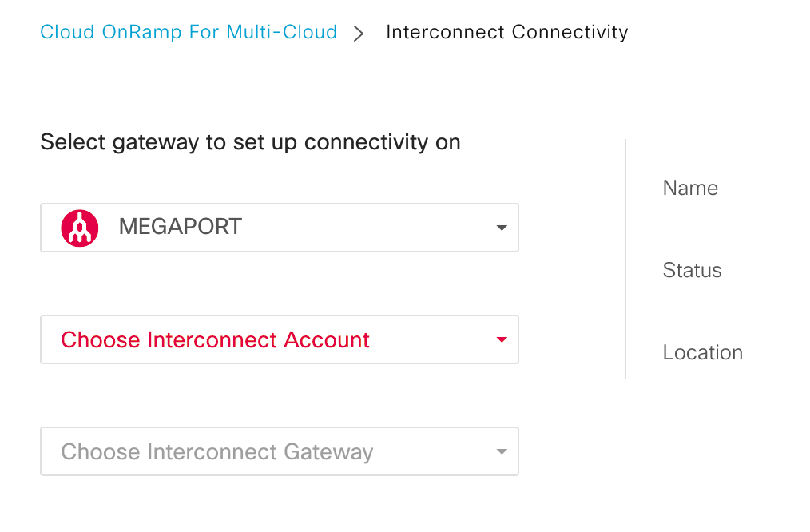Image resolution: width=810 pixels, height=532 pixels.
Task: Click the Select gateway heading text
Action: click(250, 141)
